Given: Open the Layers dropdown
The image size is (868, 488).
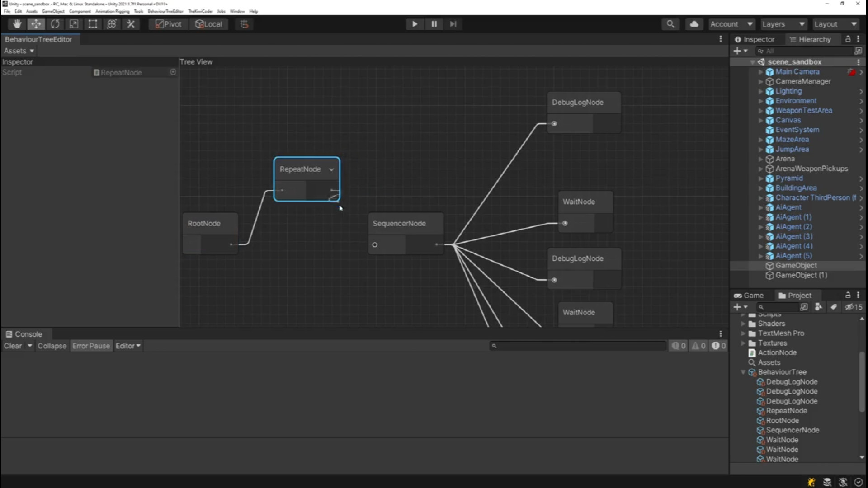Looking at the screenshot, I should coord(783,24).
